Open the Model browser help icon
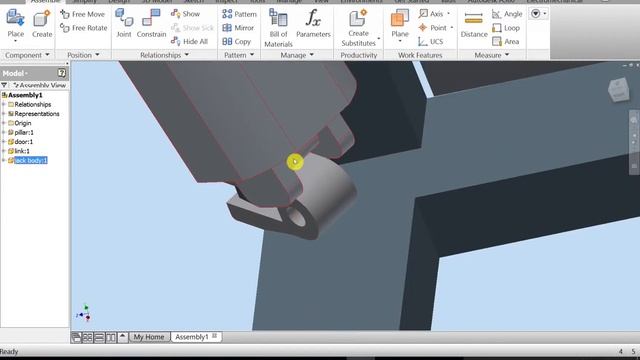The width and height of the screenshot is (640, 360). (x=62, y=73)
